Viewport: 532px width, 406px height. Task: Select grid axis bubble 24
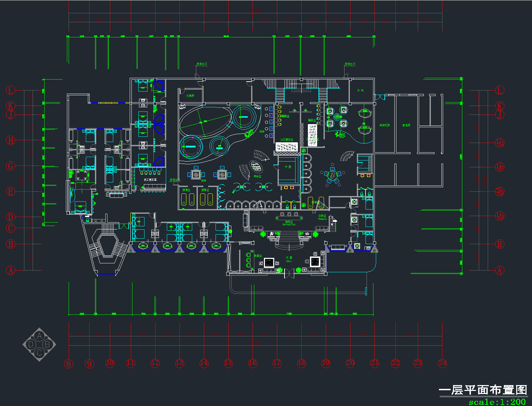coord(442,363)
